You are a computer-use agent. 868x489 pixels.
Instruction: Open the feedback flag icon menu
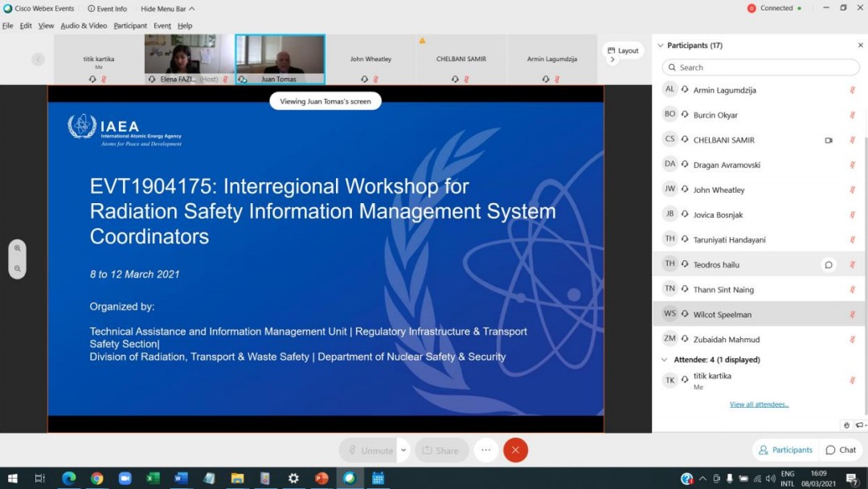pyautogui.click(x=860, y=425)
